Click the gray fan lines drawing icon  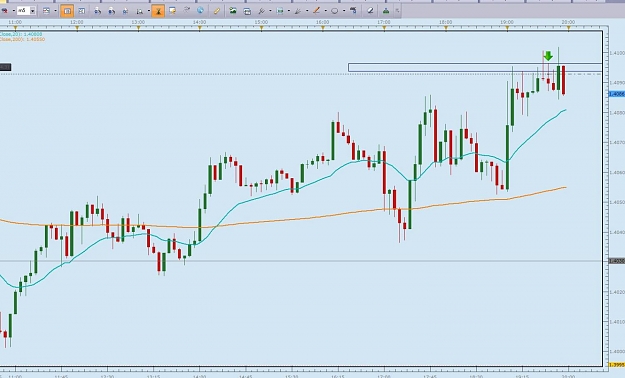298,11
